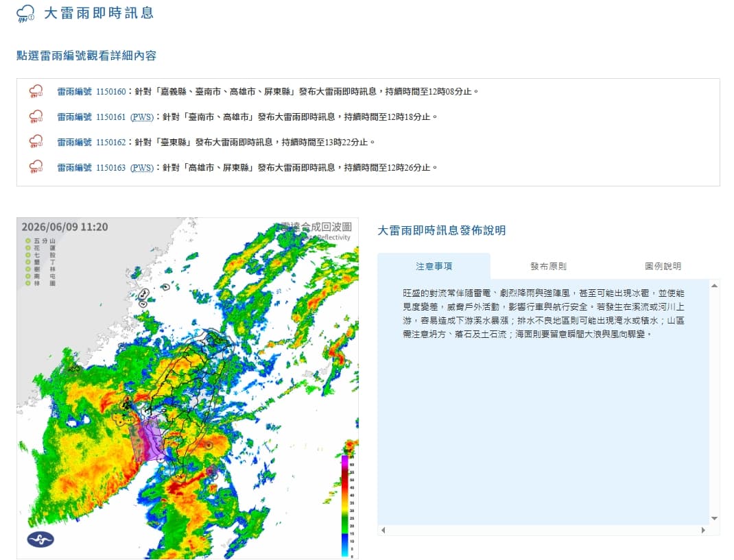Click the notes paragraph beginning 旺盛的對流常伴隨雷電
This screenshot has width=734, height=560.
click(x=543, y=313)
